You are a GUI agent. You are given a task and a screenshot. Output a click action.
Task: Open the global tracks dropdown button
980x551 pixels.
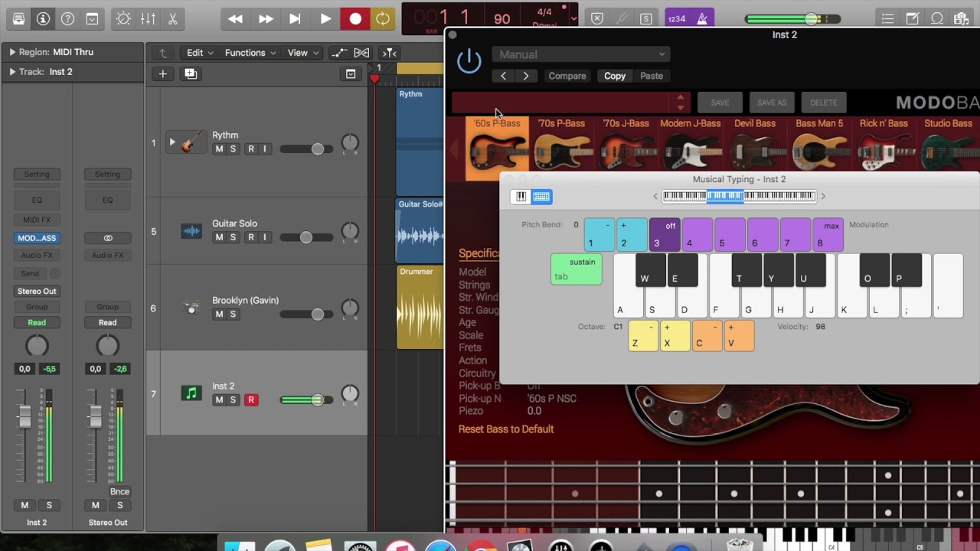coord(351,73)
